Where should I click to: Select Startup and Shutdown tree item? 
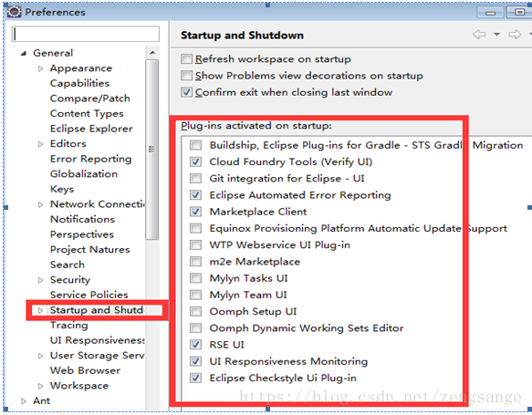[x=97, y=310]
